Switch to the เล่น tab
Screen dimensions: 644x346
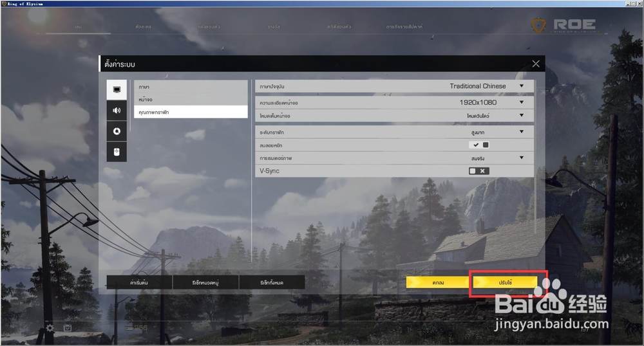pyautogui.click(x=78, y=26)
